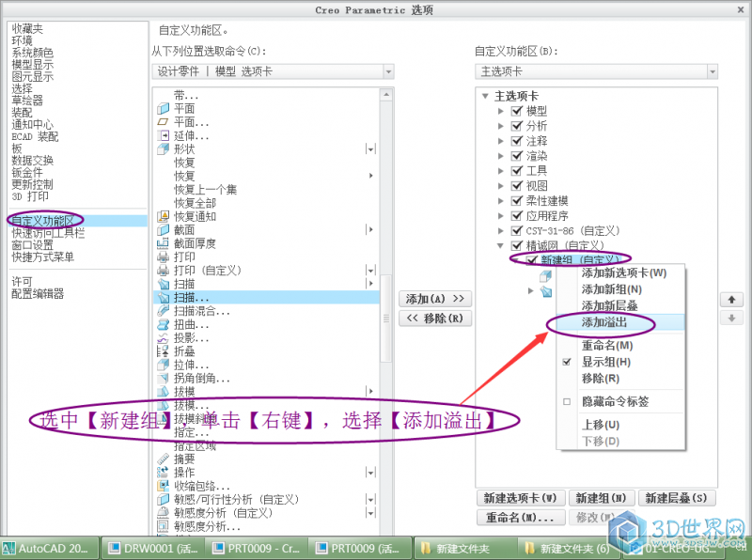Choose 移除(R) from context menu
752x560 pixels.
pos(601,379)
